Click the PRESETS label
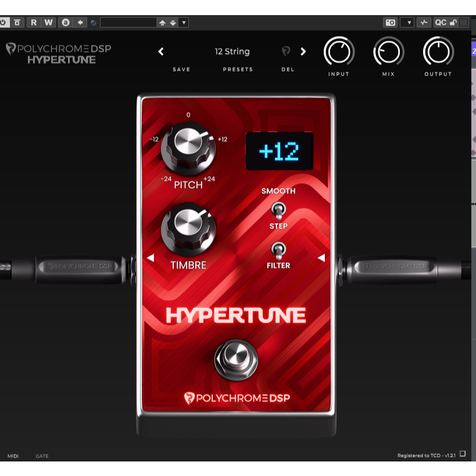Screen dimensions: 476x476 pyautogui.click(x=238, y=70)
